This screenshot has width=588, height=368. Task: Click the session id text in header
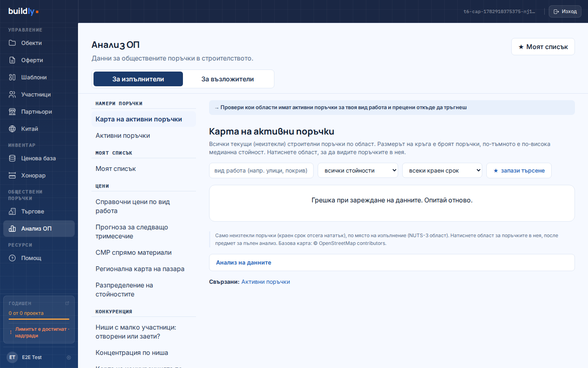click(x=499, y=11)
